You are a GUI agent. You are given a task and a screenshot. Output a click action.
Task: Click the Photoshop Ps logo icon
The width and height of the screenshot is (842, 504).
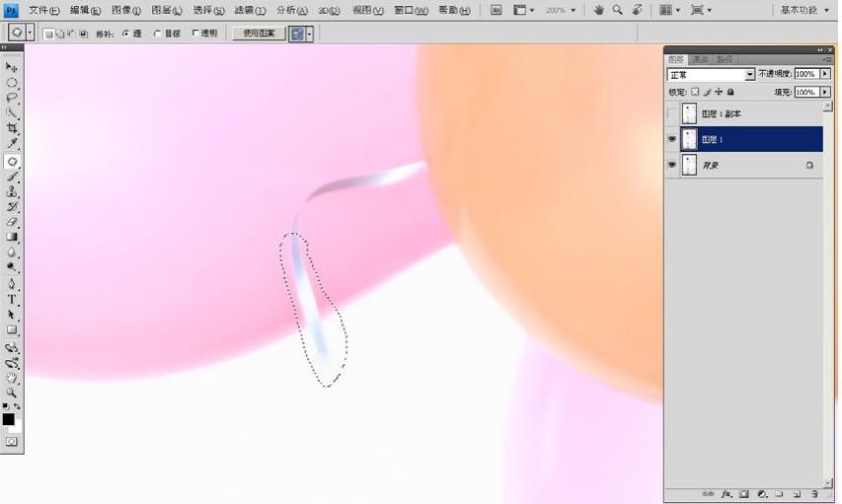11,10
